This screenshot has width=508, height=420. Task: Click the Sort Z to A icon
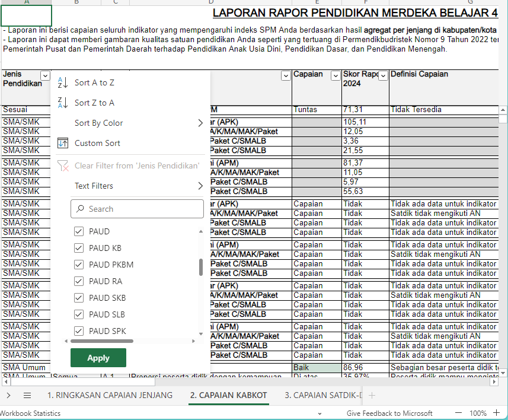click(62, 103)
